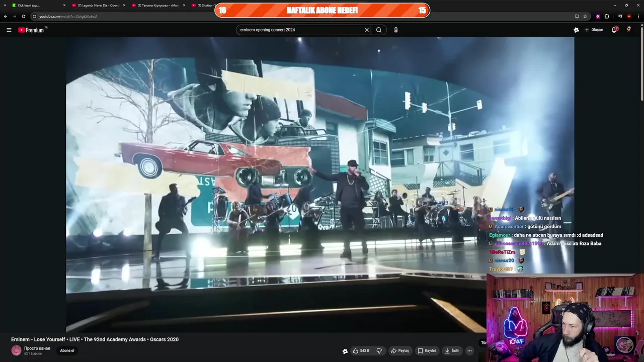
Task: Close the Татьяна Куртукова tab
Action: 184,5
